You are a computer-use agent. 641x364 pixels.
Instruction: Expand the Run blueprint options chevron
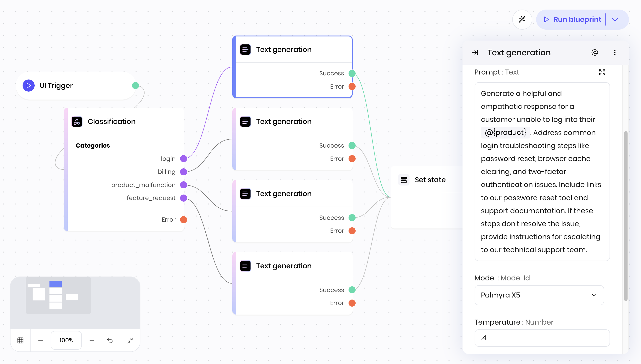click(615, 20)
